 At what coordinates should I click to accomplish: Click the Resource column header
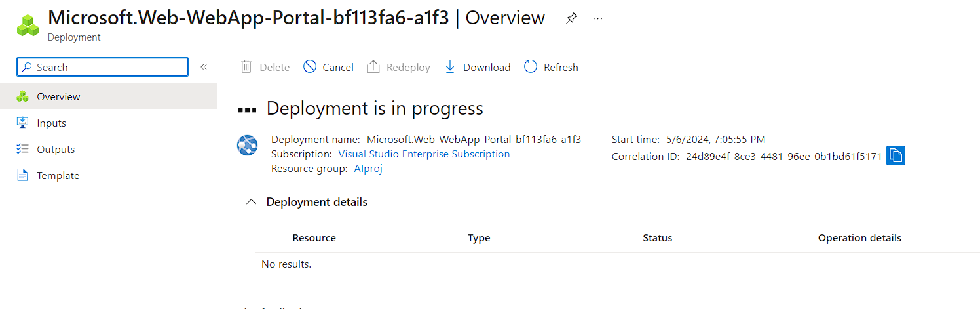coord(314,238)
